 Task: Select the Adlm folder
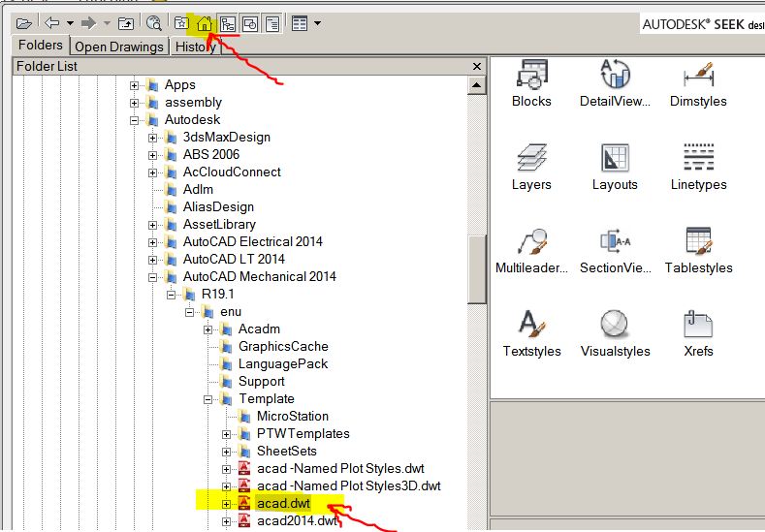[x=198, y=189]
